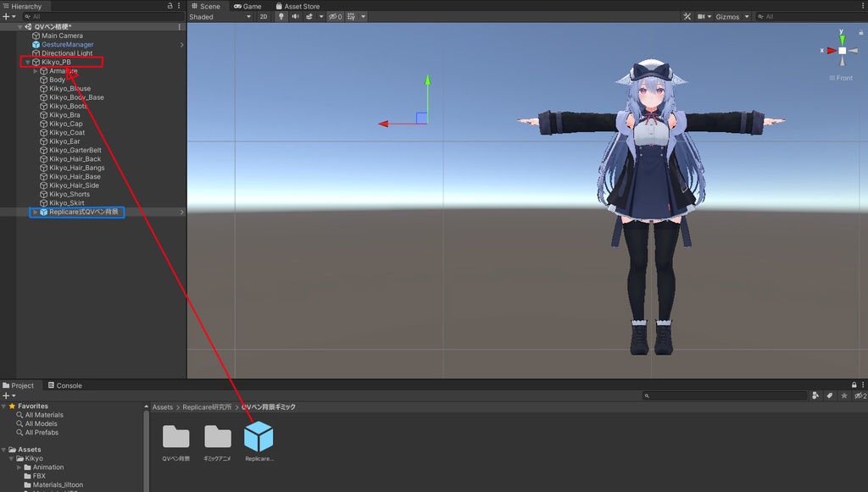
Task: Open Hierarchy panel kebab menu
Action: coord(179,6)
